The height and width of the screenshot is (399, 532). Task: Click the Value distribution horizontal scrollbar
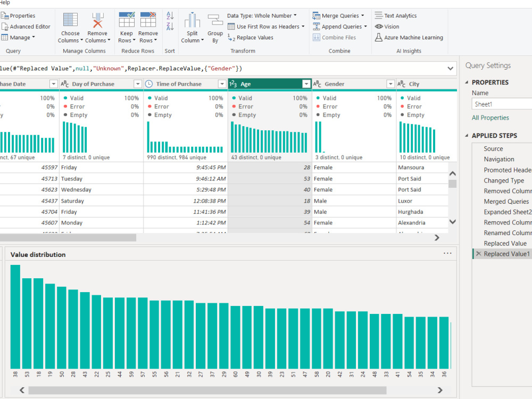coord(207,390)
